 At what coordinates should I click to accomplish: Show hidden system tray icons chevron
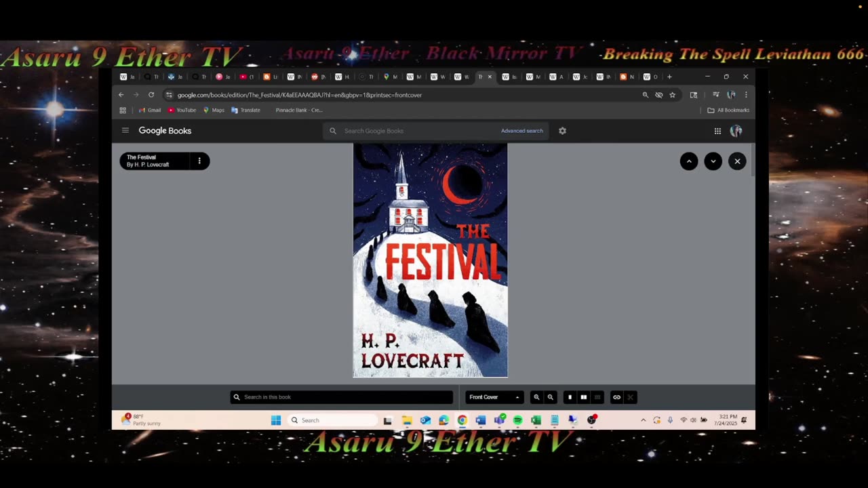(643, 420)
